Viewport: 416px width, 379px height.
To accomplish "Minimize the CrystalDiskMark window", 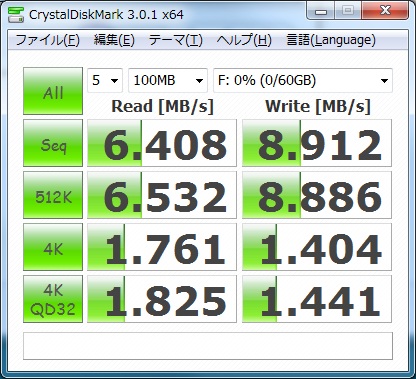I will coord(320,12).
